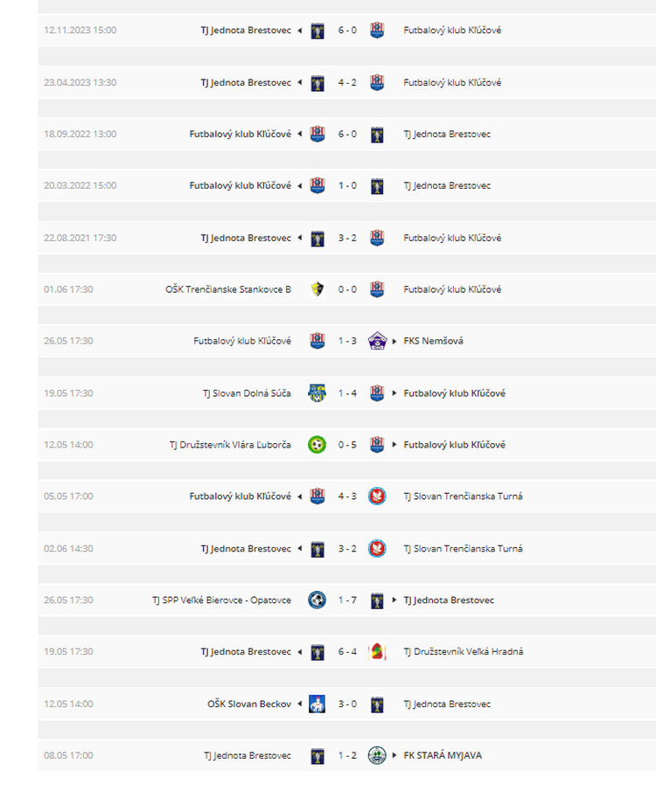Click FKS Nemšová purple club crest
656x812 pixels.
(x=377, y=341)
